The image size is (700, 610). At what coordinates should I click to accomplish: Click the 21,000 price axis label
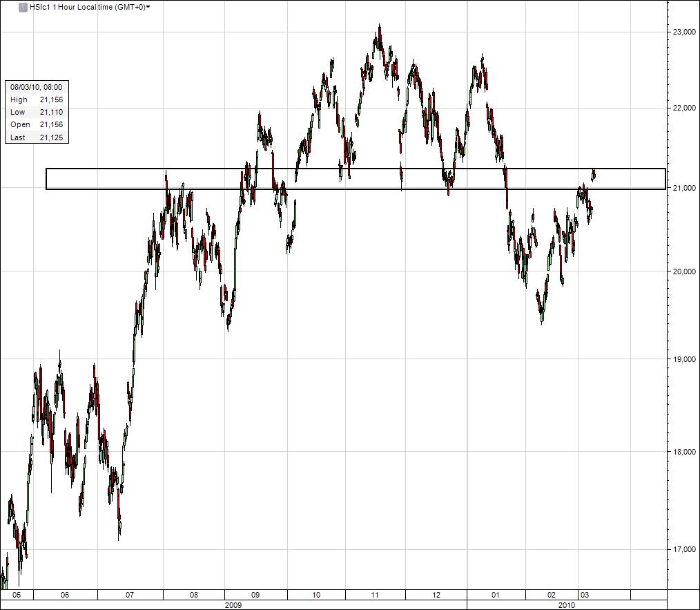pyautogui.click(x=683, y=188)
